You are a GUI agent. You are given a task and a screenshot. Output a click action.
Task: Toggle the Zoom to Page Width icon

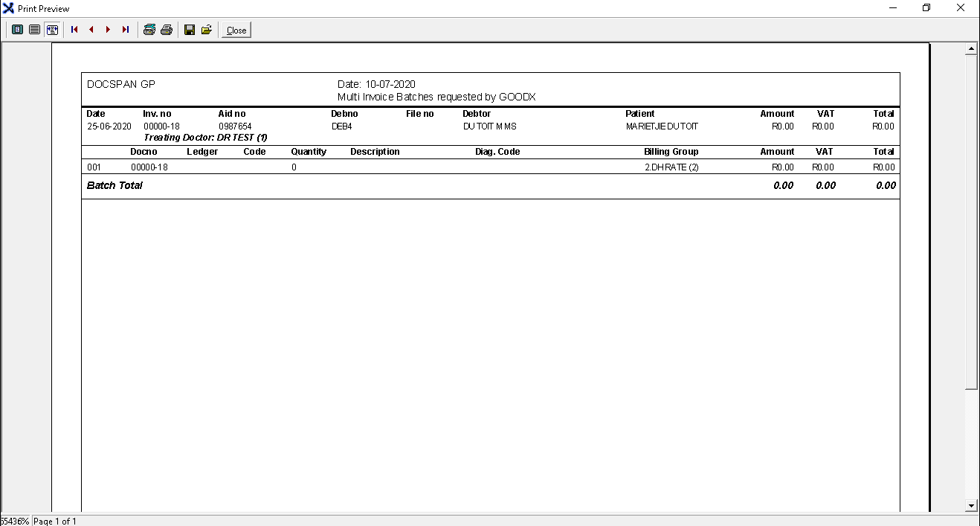click(x=52, y=30)
